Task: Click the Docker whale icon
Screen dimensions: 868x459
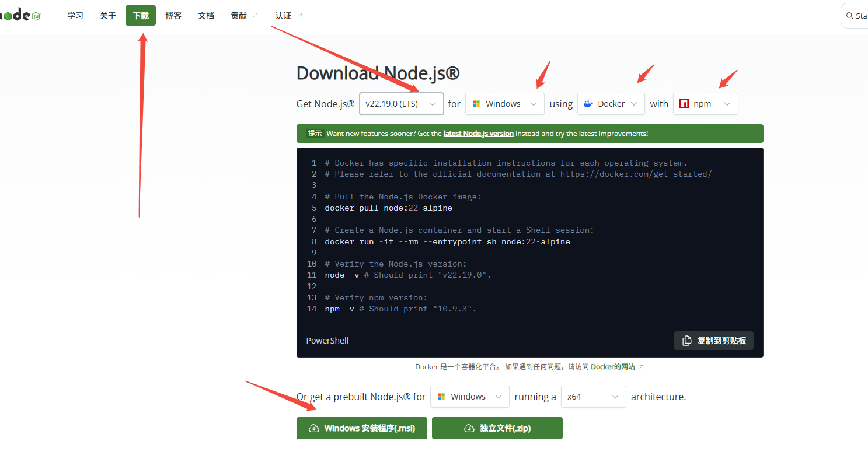Action: click(588, 104)
